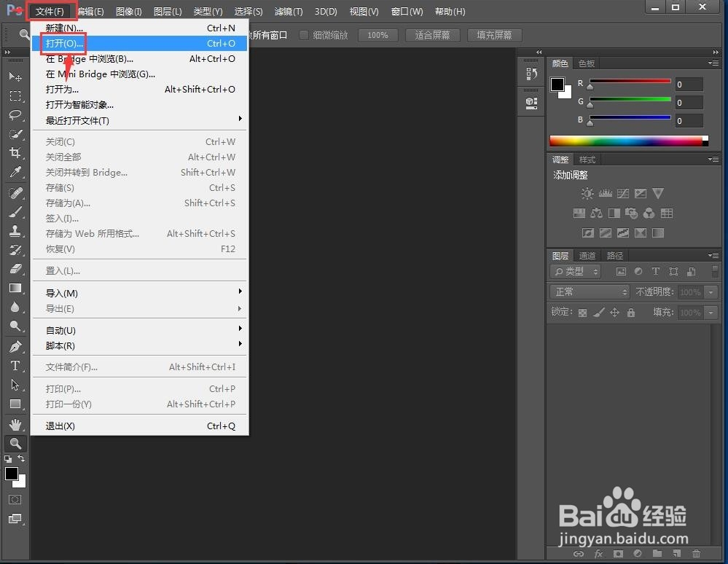Screen dimensions: 728x564
Task: Add a Levels adjustment
Action: (x=605, y=194)
